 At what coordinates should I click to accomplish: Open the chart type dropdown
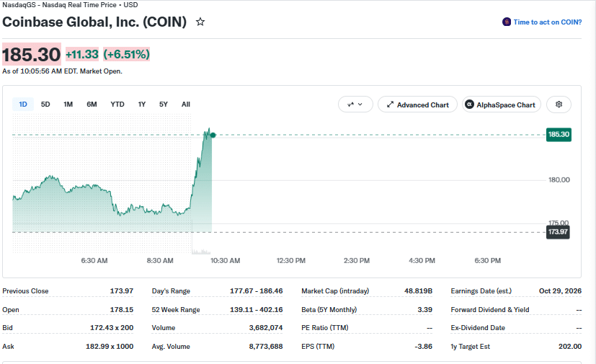pyautogui.click(x=355, y=105)
